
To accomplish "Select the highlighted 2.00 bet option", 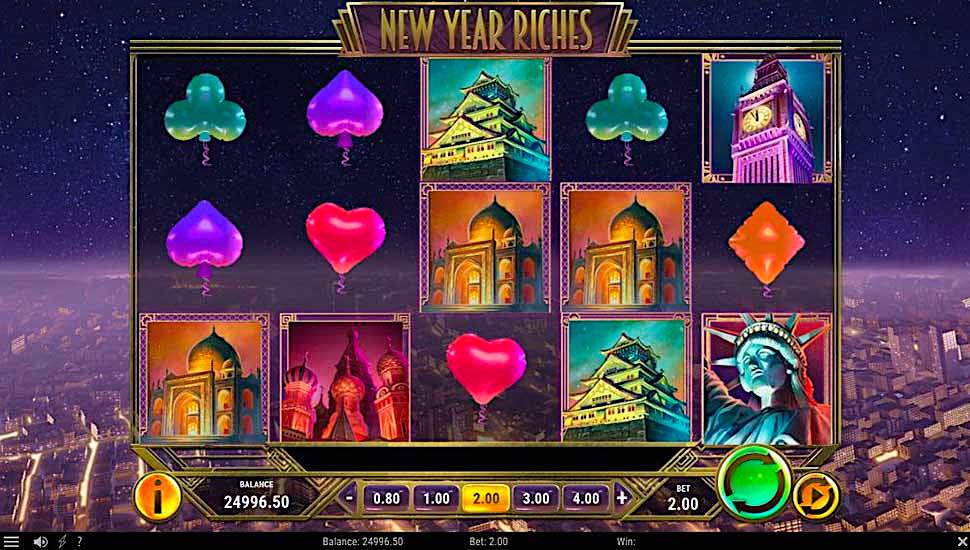I will 486,498.
